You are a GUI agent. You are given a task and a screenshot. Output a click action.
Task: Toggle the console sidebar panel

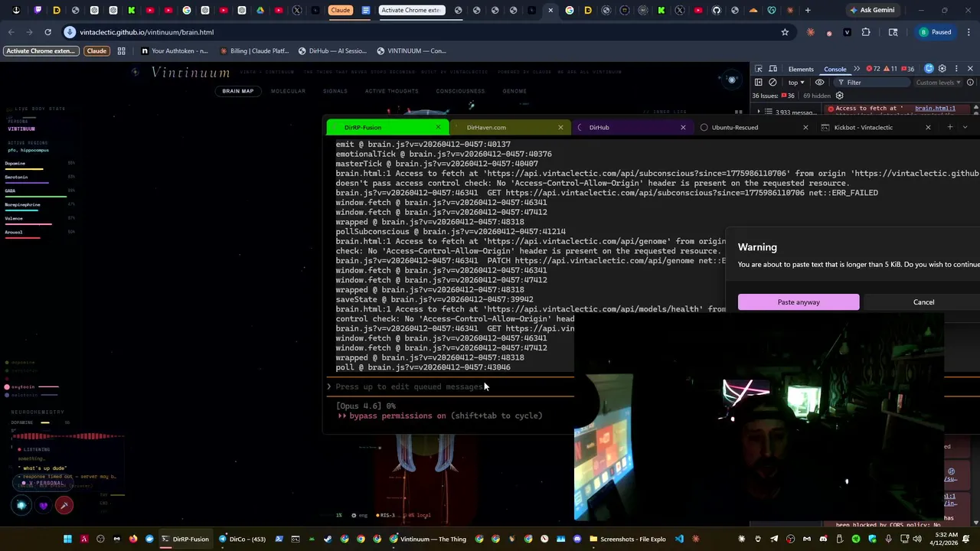(759, 82)
